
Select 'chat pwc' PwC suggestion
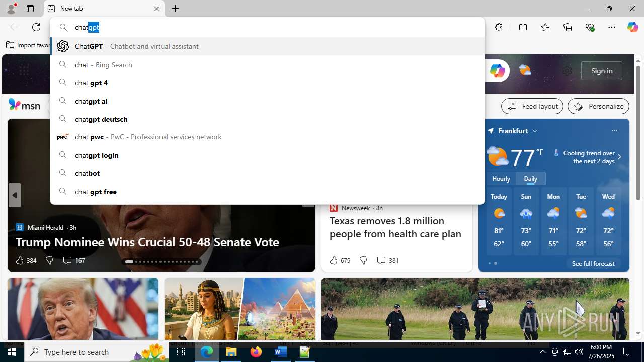[x=267, y=137]
